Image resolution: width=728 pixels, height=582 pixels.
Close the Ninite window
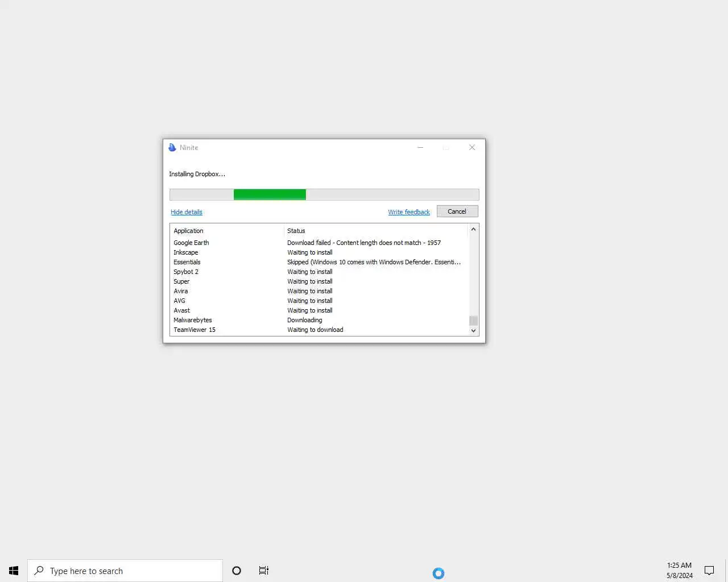[472, 147]
